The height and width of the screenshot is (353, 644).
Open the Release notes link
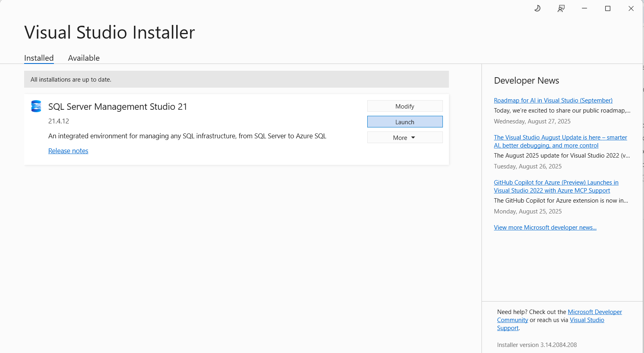pyautogui.click(x=68, y=151)
